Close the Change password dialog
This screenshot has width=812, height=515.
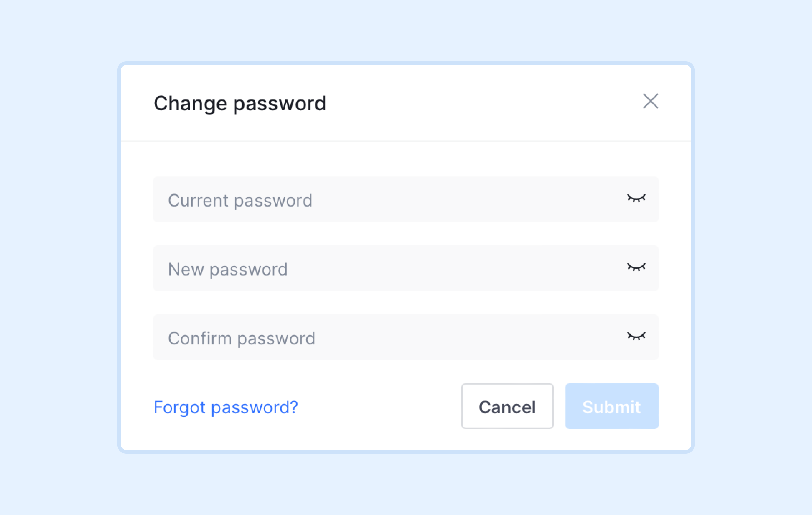651,101
